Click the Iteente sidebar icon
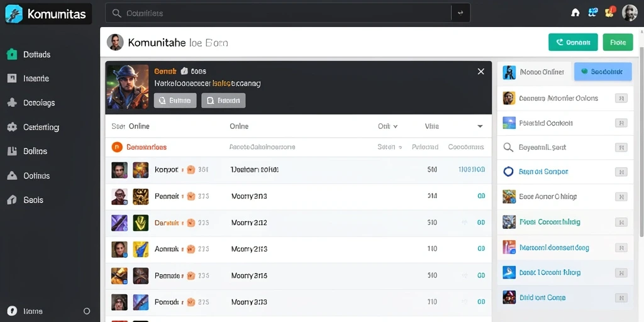Viewport: 644px width, 322px height. 12,79
